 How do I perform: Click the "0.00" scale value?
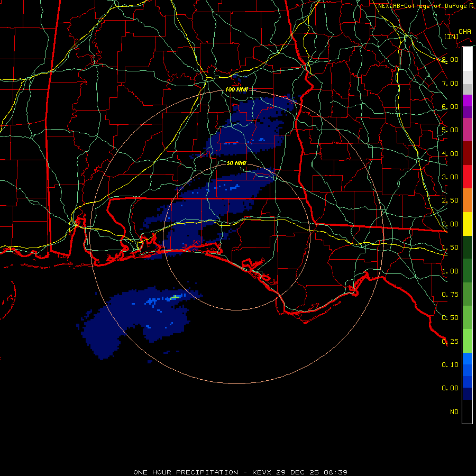(450, 388)
